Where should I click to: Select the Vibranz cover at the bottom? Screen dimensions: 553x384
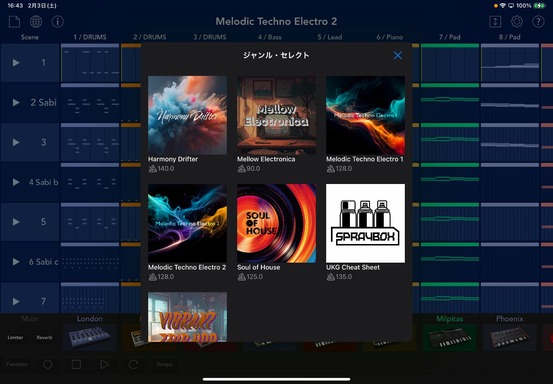click(x=187, y=317)
